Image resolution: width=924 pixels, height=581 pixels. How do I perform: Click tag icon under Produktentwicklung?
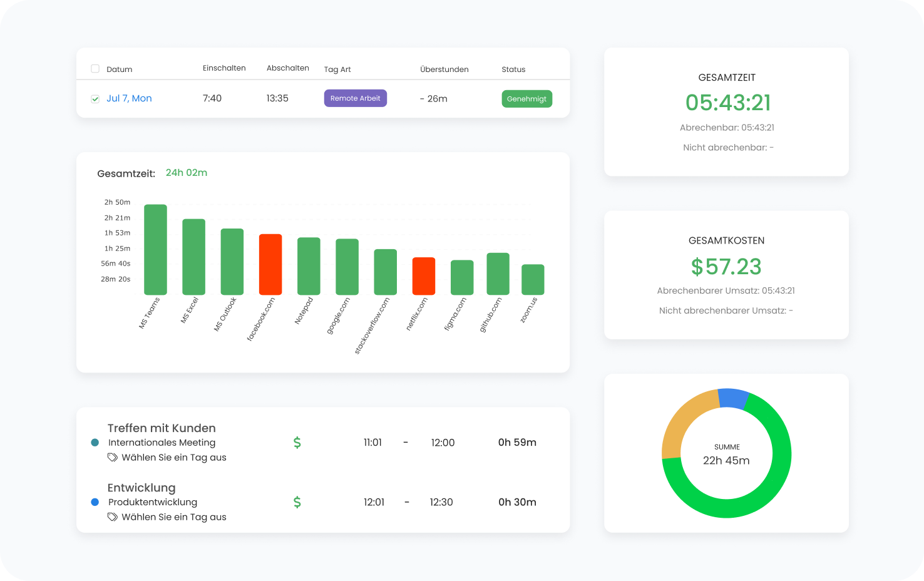(x=113, y=517)
